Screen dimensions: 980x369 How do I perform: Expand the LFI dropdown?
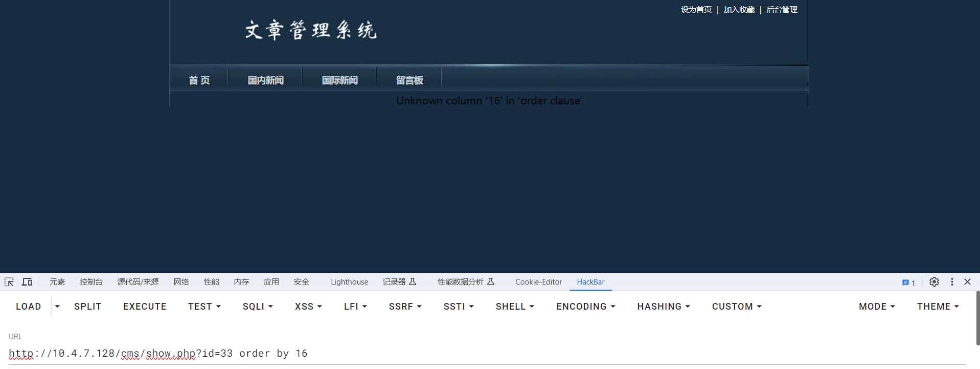355,307
